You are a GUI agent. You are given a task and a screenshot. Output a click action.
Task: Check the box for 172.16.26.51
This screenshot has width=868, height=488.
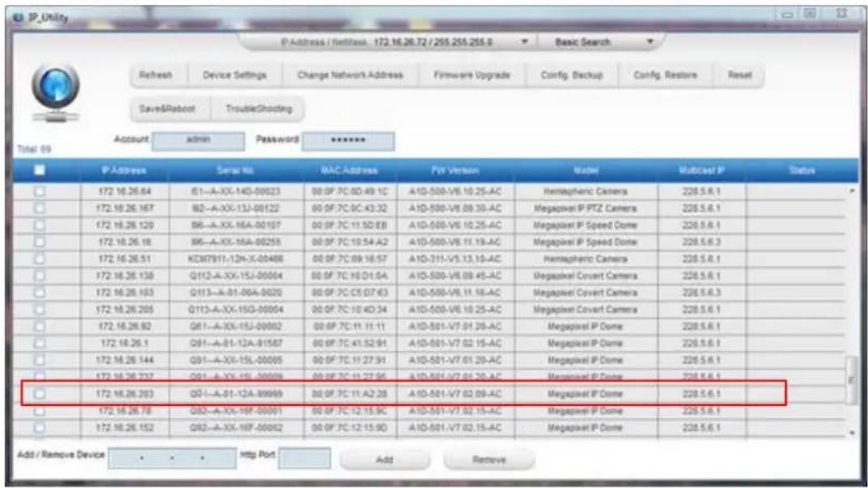[x=39, y=259]
